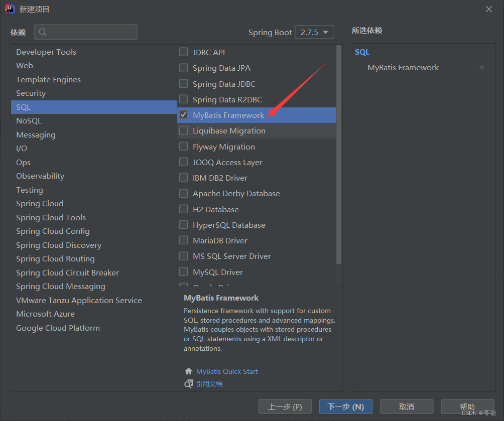Enable MS SQL Server Driver checkbox
The height and width of the screenshot is (421, 504).
pyautogui.click(x=184, y=256)
